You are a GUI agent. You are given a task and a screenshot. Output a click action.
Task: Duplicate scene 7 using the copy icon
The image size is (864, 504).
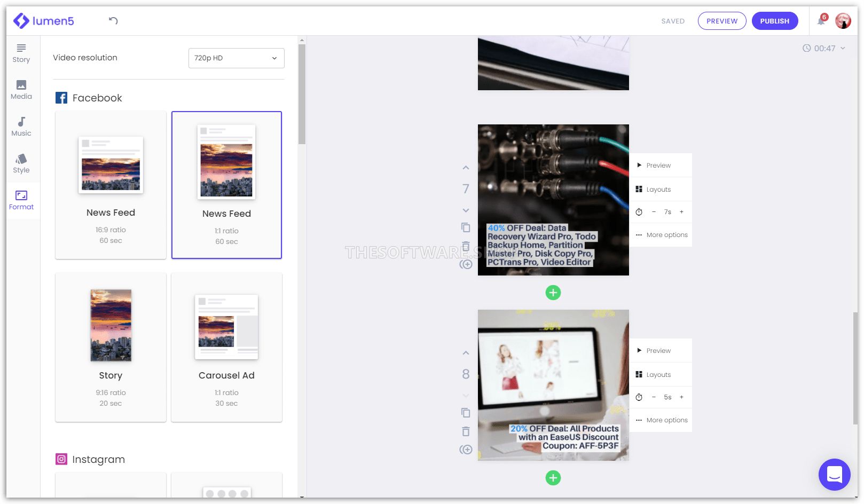coord(465,227)
